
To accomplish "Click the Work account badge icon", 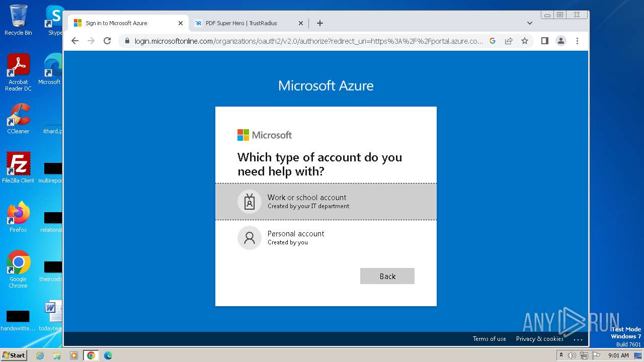I will pyautogui.click(x=250, y=202).
